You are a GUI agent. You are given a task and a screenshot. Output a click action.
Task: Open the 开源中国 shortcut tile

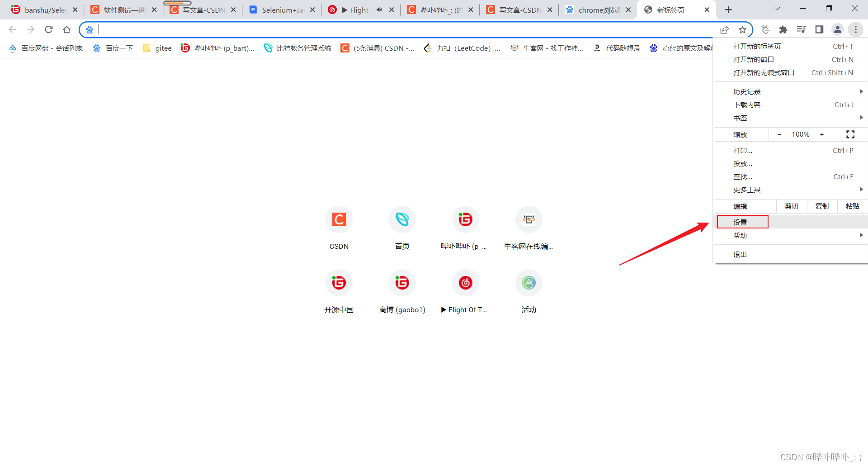(339, 292)
